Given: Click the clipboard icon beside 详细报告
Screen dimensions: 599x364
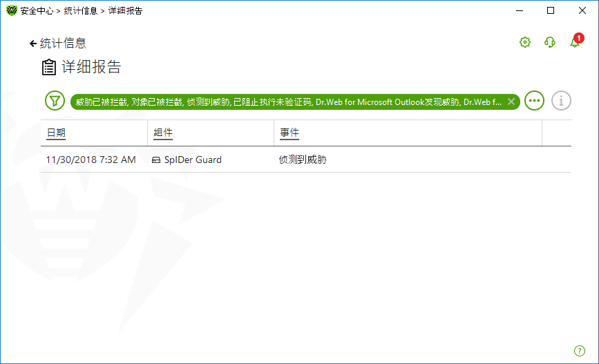Looking at the screenshot, I should pos(48,67).
